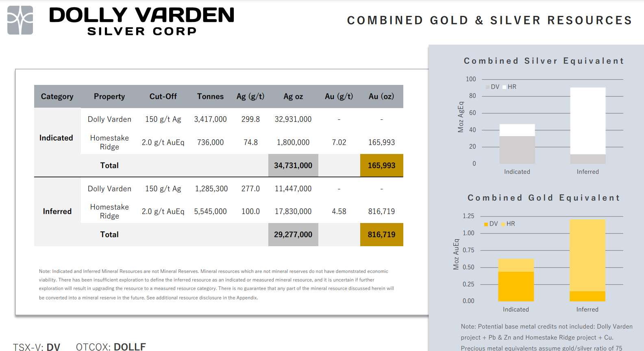Select the Indicated total silver cell 34,731,000
The image size is (644, 351).
(293, 165)
